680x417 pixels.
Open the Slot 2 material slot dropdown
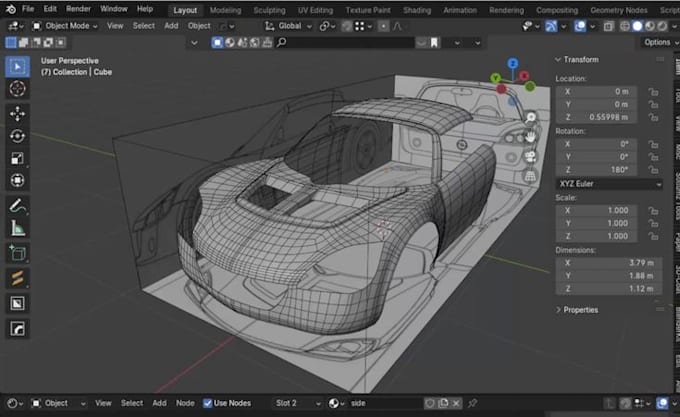click(x=298, y=404)
